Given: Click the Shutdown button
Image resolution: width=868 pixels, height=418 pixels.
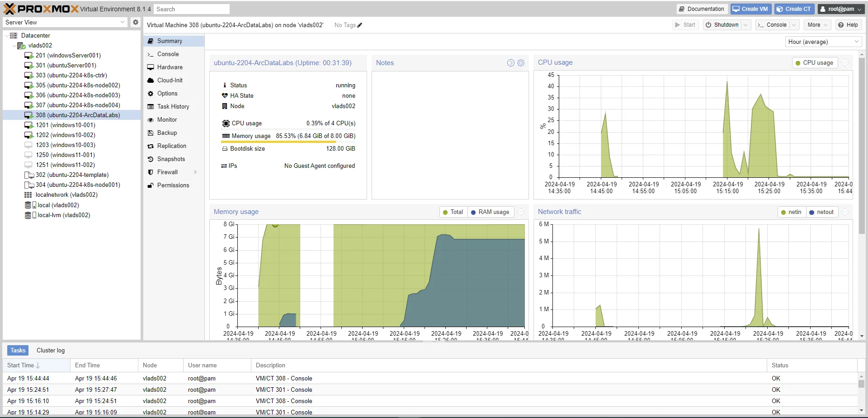Looking at the screenshot, I should [722, 25].
